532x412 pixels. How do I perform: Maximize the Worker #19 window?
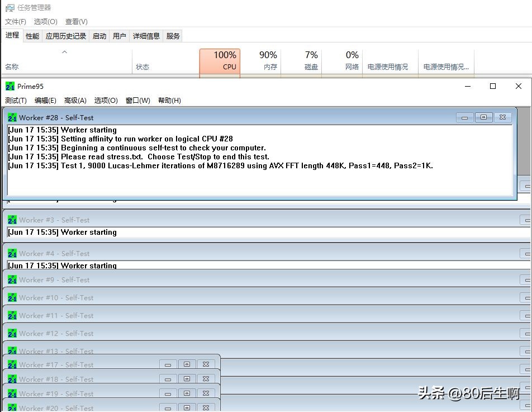pyautogui.click(x=187, y=394)
